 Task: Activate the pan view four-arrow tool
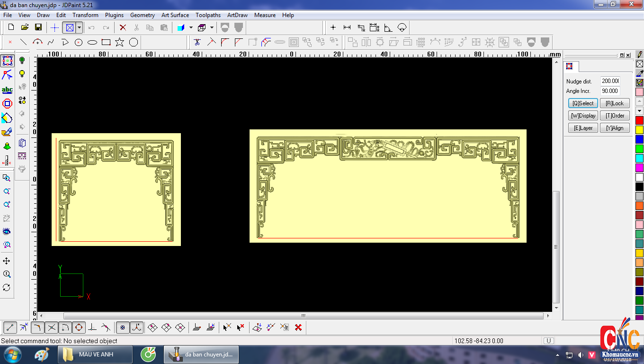tap(7, 261)
